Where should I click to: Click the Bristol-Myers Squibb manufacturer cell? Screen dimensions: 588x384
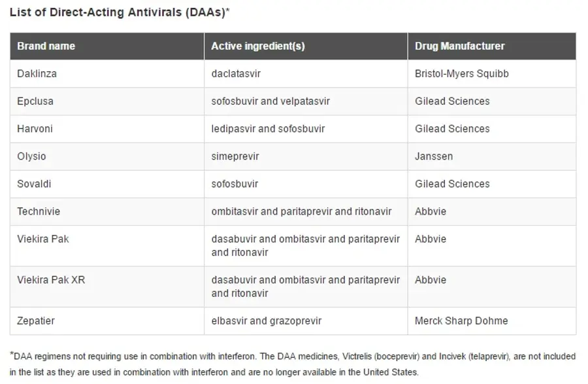(x=492, y=74)
